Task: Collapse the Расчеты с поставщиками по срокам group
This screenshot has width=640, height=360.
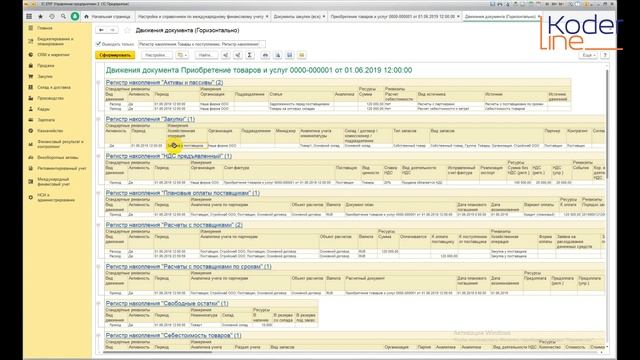Action: click(x=98, y=267)
